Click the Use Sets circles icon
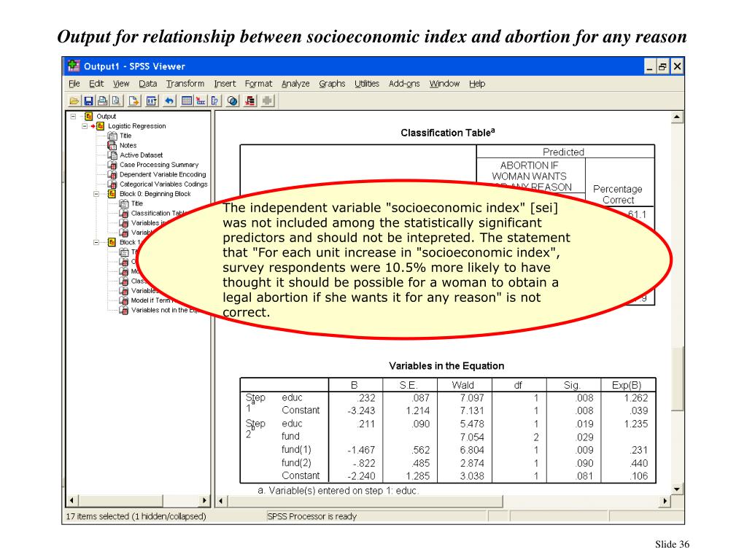 point(233,101)
